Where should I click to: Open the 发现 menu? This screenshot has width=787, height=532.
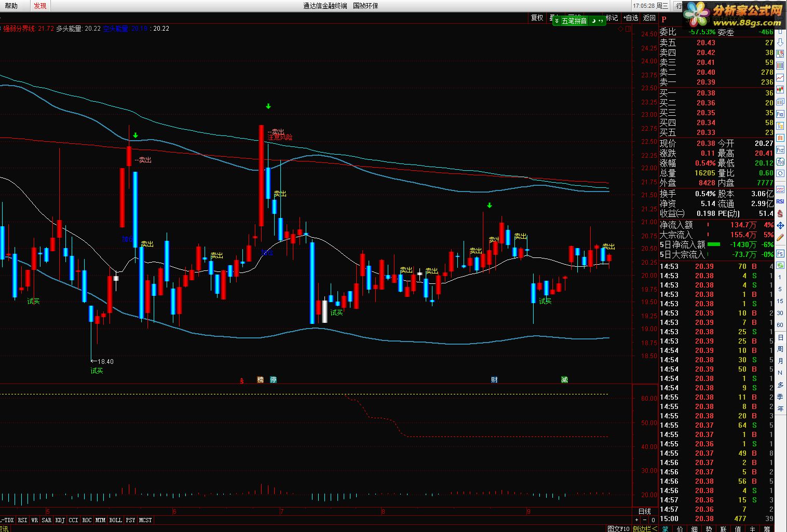click(40, 6)
